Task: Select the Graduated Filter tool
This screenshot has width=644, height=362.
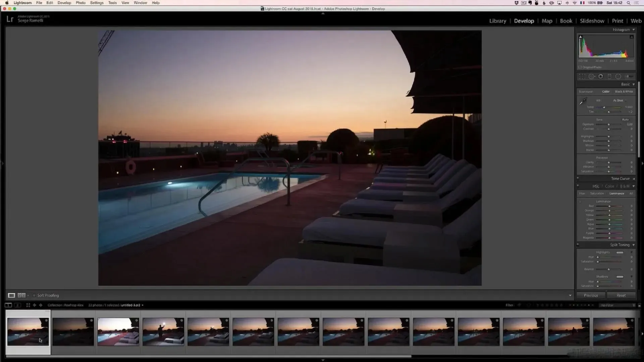Action: pyautogui.click(x=609, y=76)
